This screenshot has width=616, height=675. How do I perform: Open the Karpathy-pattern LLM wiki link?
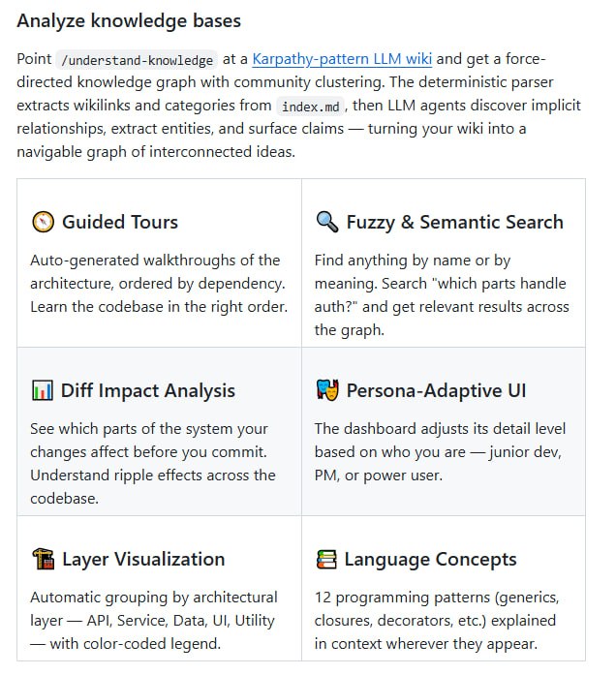342,58
